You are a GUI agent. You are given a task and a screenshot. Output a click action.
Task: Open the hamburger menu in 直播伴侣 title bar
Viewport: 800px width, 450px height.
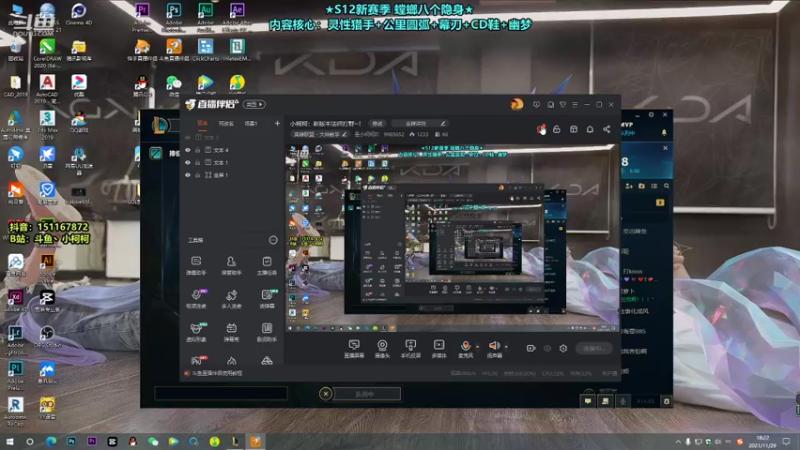coord(575,105)
